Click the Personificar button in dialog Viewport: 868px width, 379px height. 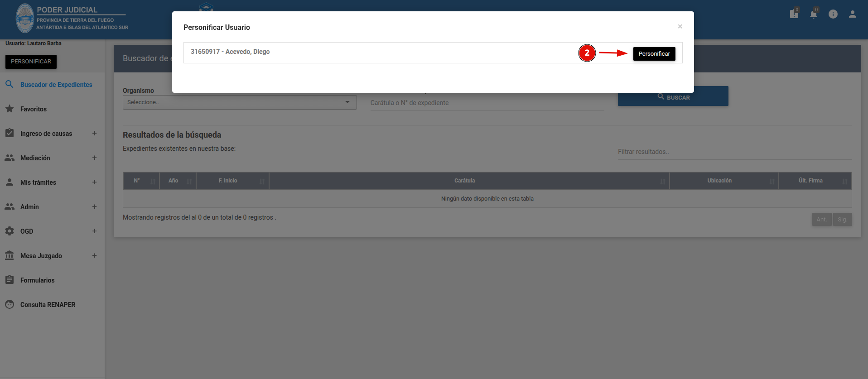(x=654, y=54)
